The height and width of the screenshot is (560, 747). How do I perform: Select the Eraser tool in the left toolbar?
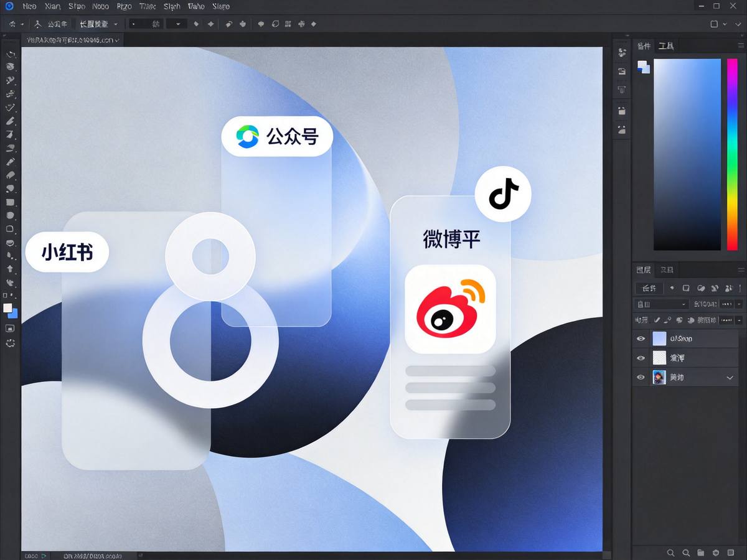(11, 175)
